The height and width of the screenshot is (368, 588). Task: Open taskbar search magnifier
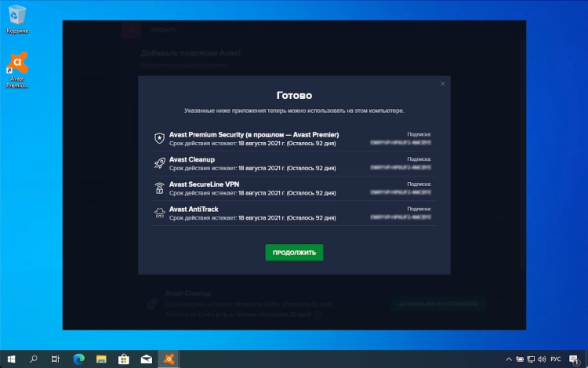click(34, 359)
